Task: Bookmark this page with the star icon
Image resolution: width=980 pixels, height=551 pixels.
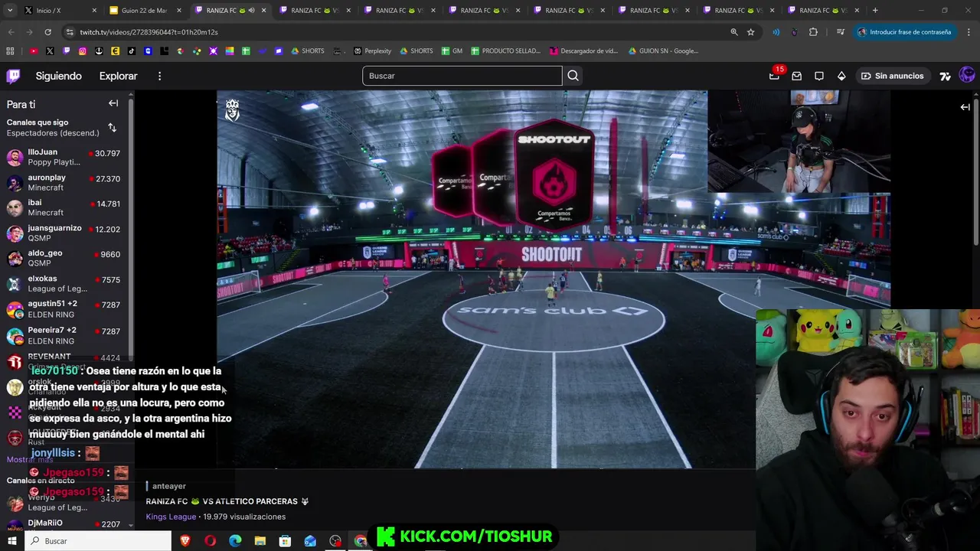Action: click(x=751, y=32)
